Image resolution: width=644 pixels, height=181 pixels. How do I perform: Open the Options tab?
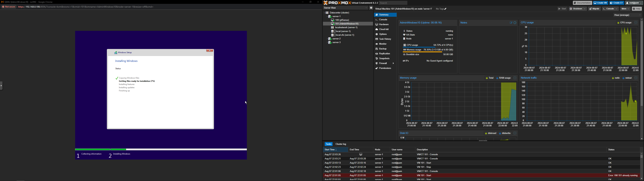[x=385, y=34]
